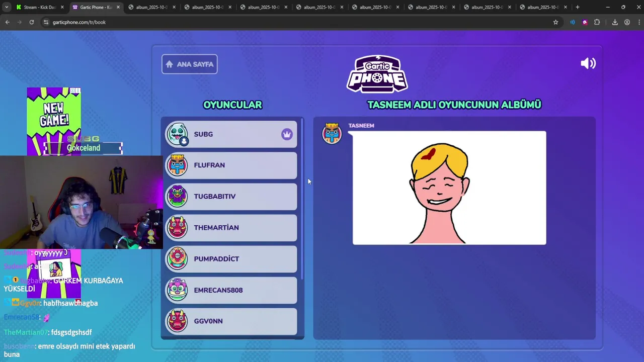Switch to the Stream - Kick Dashboard tab
This screenshot has width=644, height=362.
[x=39, y=7]
